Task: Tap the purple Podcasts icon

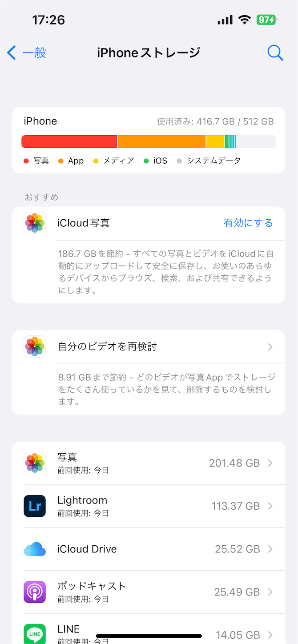Action: click(35, 592)
